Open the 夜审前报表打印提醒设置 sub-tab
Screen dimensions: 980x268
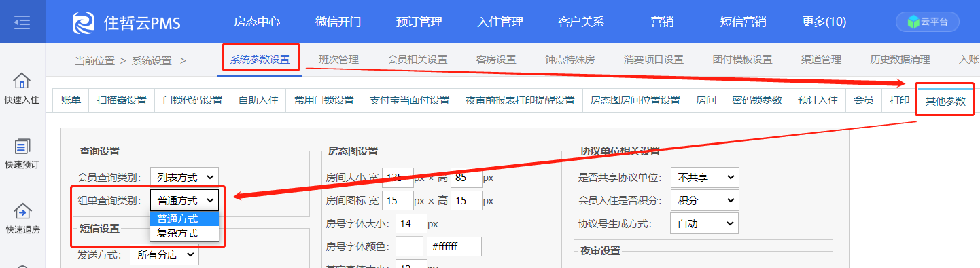(x=520, y=100)
